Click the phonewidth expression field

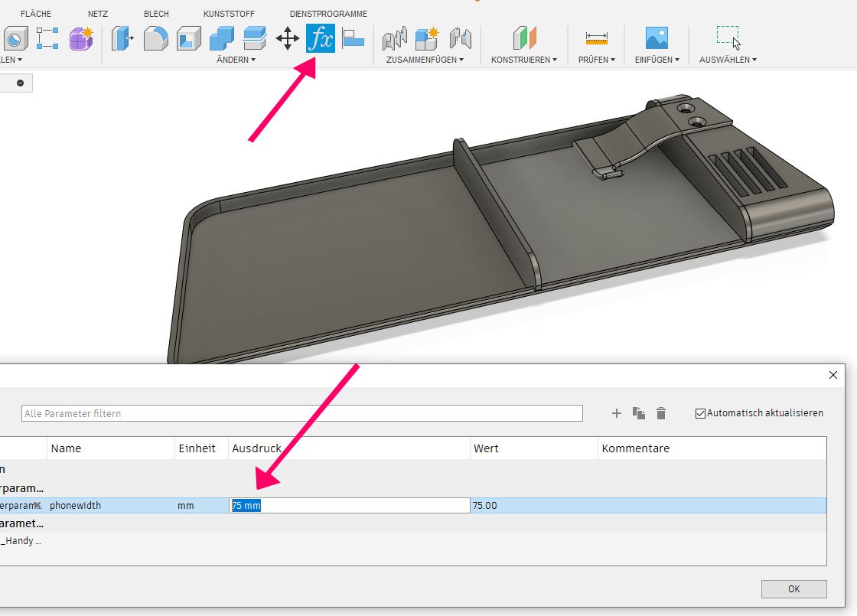point(349,506)
